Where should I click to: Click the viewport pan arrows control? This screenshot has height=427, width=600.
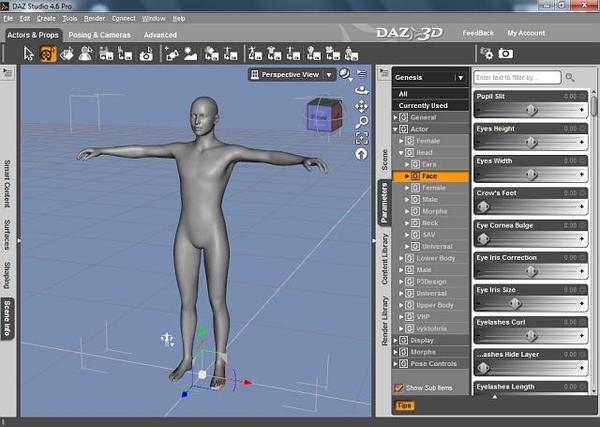click(361, 106)
